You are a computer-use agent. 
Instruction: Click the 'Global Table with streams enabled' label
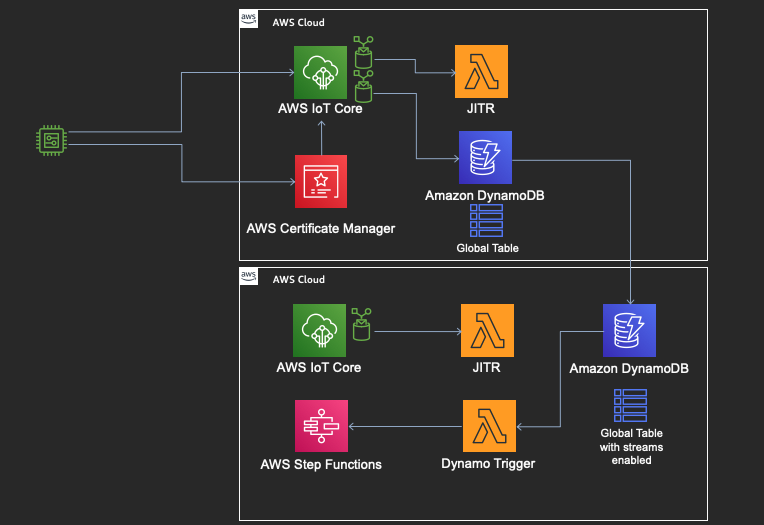[631, 447]
